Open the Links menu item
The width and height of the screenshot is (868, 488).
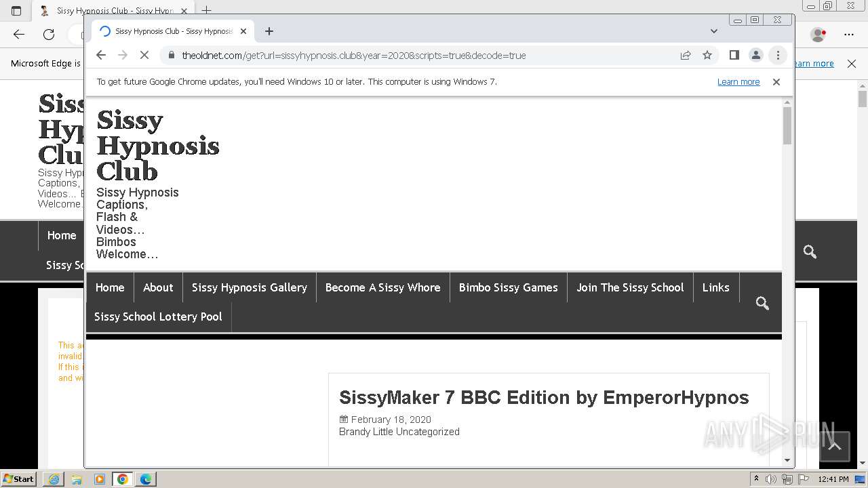[x=716, y=287]
